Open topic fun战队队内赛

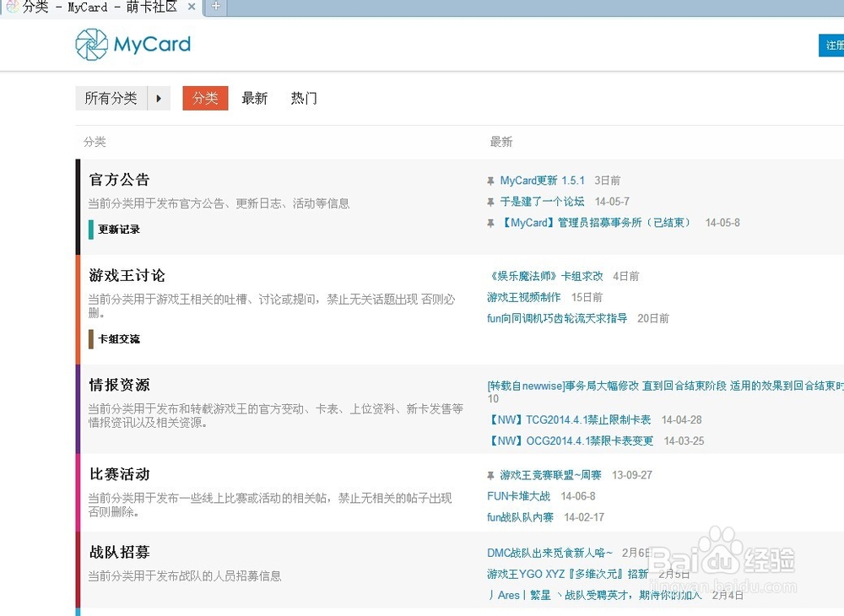point(520,517)
